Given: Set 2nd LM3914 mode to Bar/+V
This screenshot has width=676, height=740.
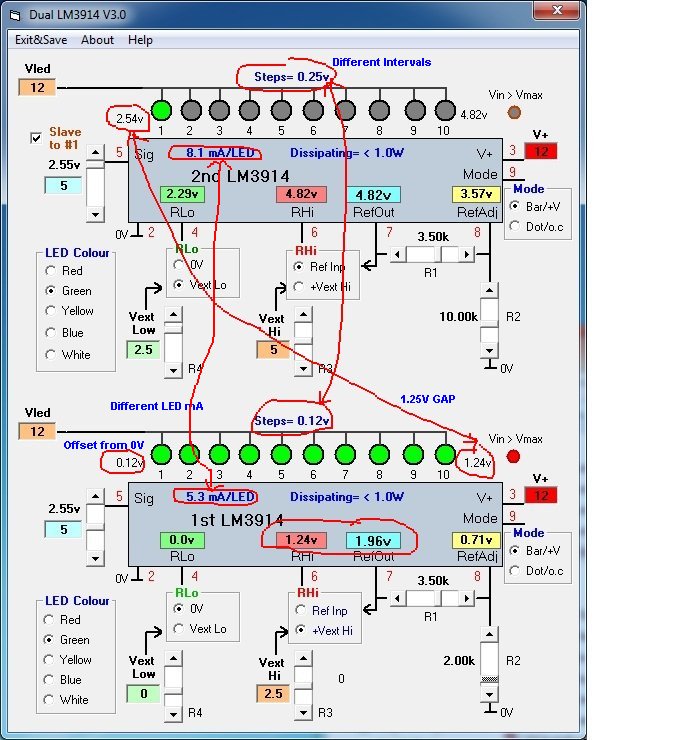Looking at the screenshot, I should click(x=515, y=206).
